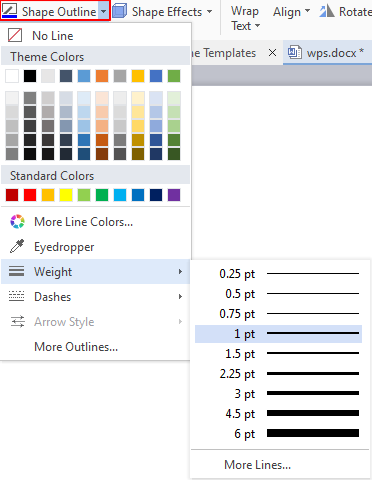This screenshot has width=372, height=480.
Task: Close the Templates tab
Action: click(272, 53)
